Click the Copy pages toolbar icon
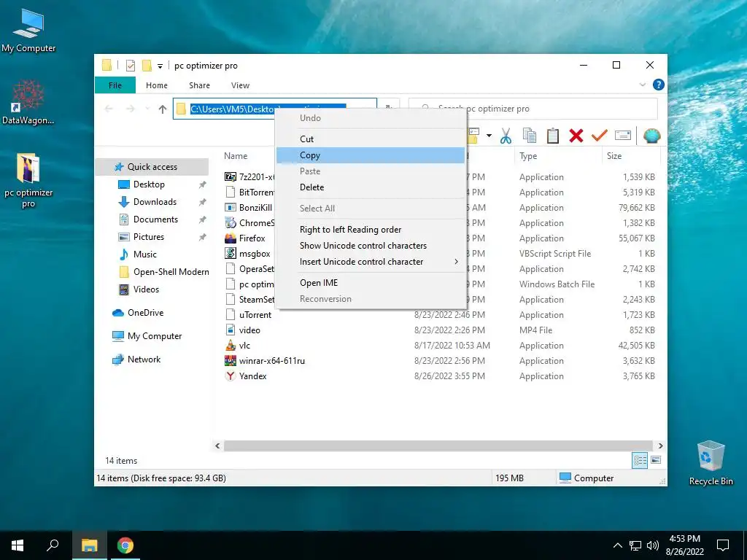Image resolution: width=747 pixels, height=560 pixels. (530, 136)
